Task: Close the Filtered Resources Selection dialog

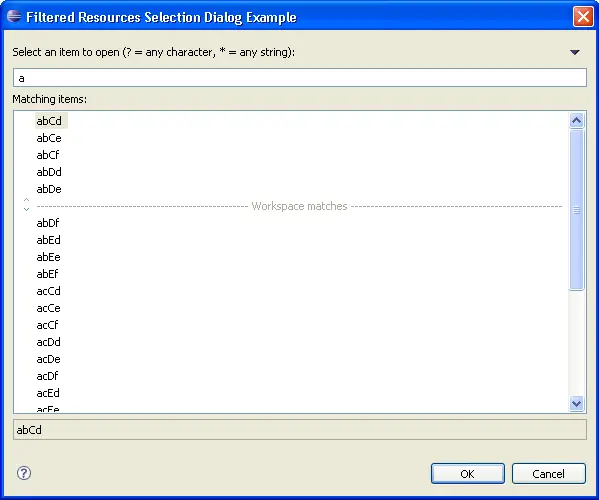Action: 583,17
